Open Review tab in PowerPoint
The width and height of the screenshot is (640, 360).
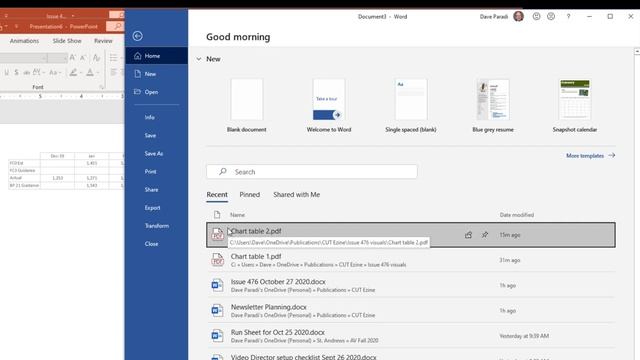103,41
